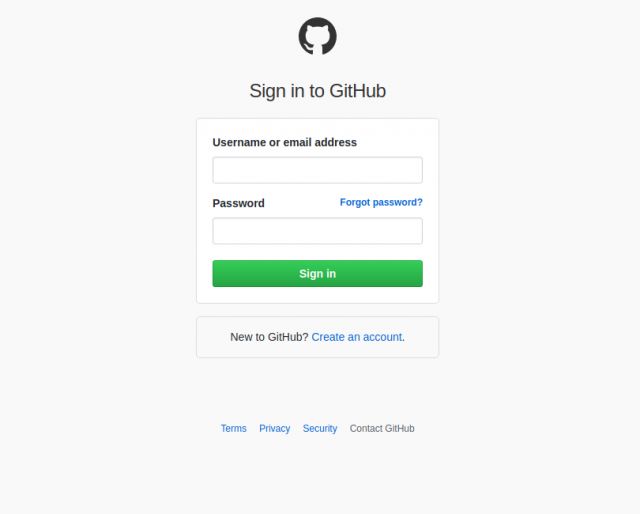
Task: Click the 'Password' field label
Action: [x=238, y=203]
